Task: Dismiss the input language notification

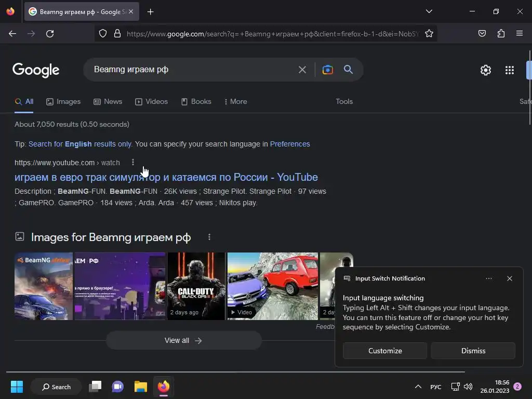Action: pyautogui.click(x=473, y=351)
